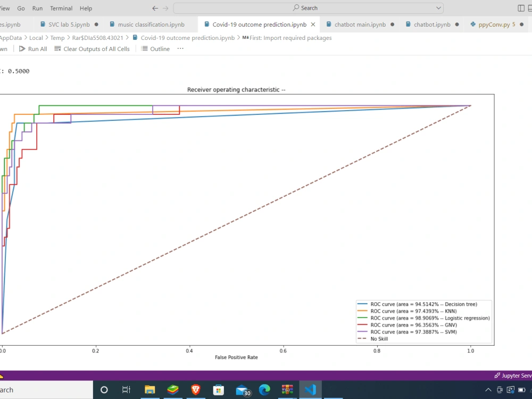532x399 pixels.
Task: Switch to music classification.ipynb tab
Action: [x=151, y=24]
